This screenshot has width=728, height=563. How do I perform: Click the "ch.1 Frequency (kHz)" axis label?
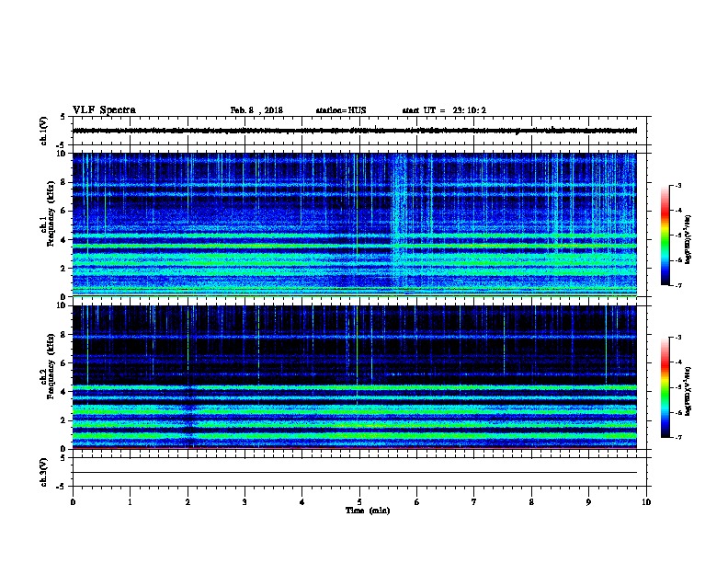click(47, 213)
